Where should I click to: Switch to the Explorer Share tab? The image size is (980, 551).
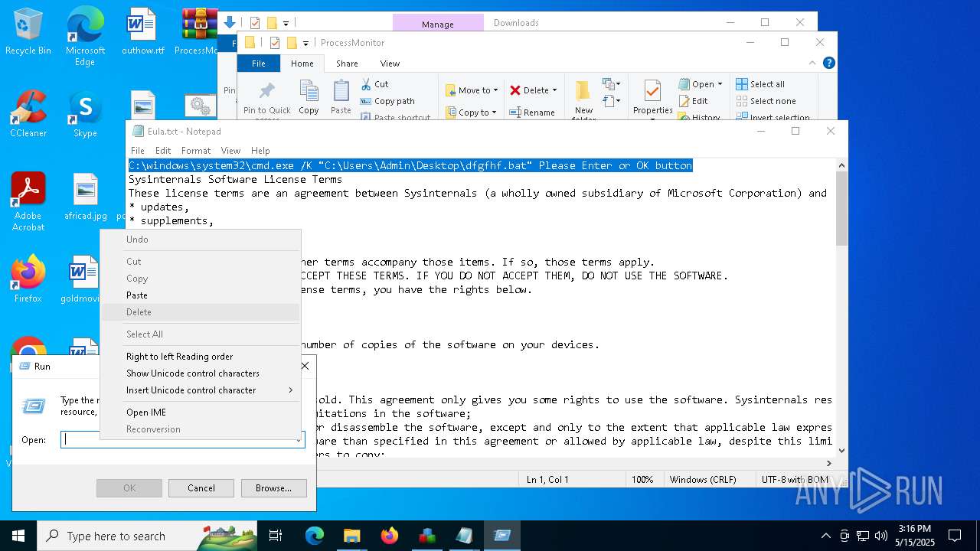tap(347, 64)
